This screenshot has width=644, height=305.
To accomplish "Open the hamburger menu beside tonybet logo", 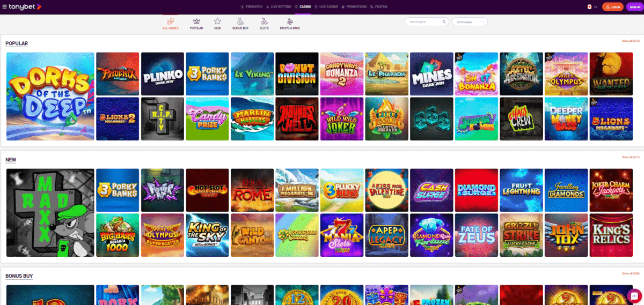I will pos(5,6).
